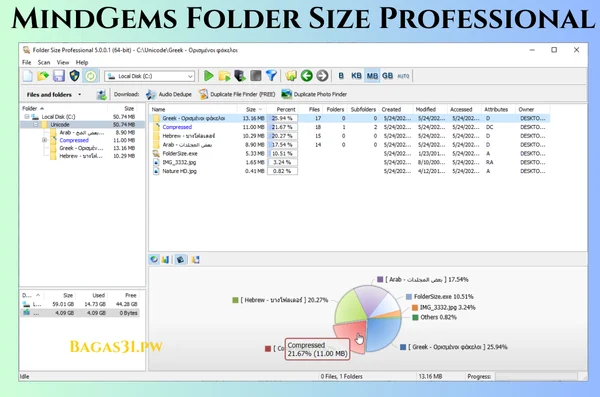Open the File menu

tap(26, 62)
